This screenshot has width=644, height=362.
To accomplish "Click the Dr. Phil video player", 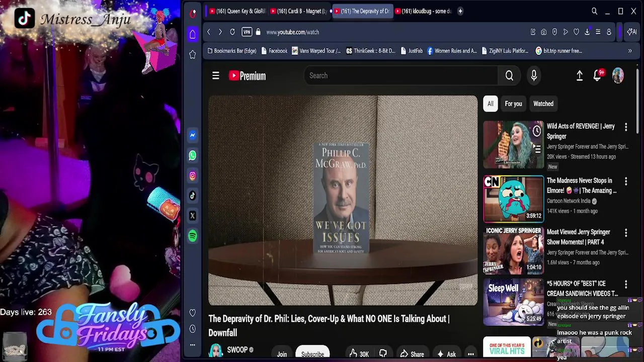I will [x=343, y=201].
